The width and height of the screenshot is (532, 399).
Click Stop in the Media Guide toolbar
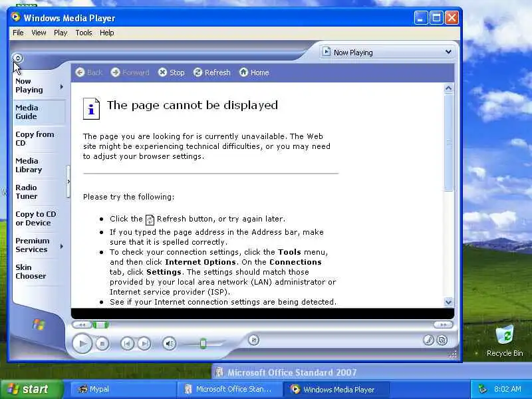(172, 72)
